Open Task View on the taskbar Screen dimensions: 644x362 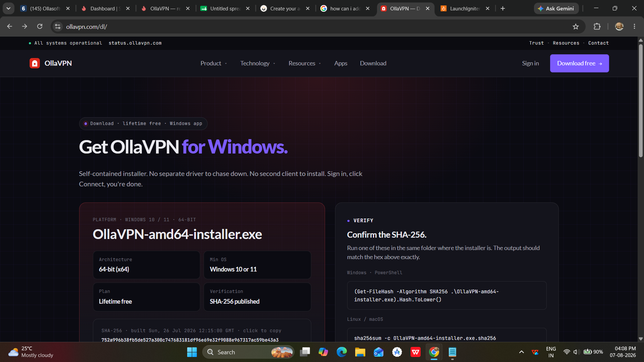pos(305,352)
